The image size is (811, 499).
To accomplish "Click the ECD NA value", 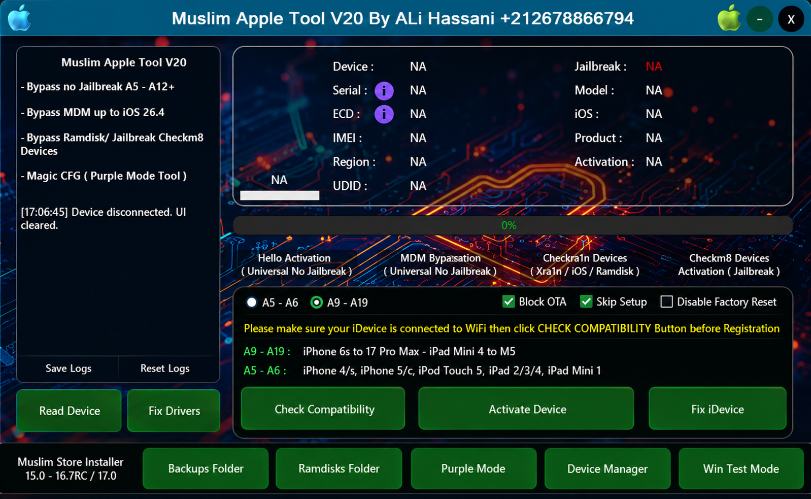I will coord(418,114).
